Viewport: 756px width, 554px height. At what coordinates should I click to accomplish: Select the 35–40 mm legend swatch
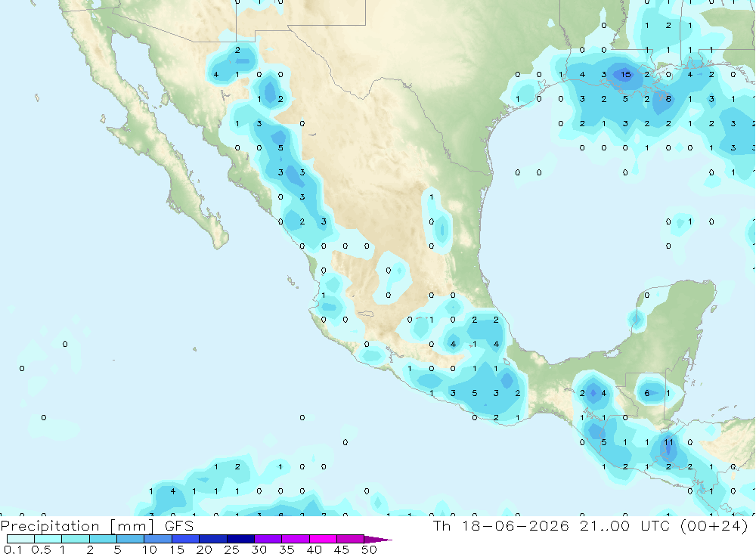point(296,539)
